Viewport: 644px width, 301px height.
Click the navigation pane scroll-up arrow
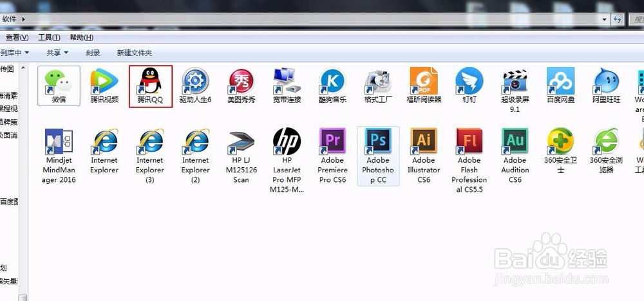pos(23,68)
